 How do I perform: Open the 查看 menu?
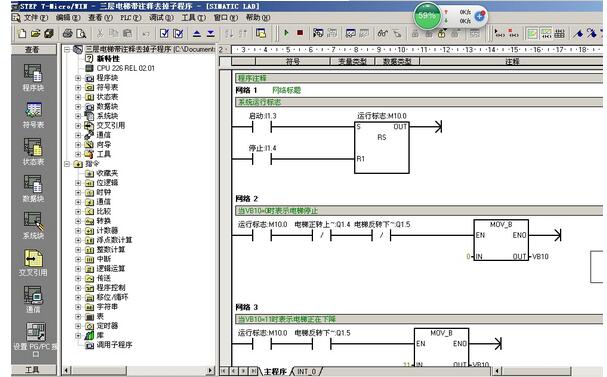point(100,17)
